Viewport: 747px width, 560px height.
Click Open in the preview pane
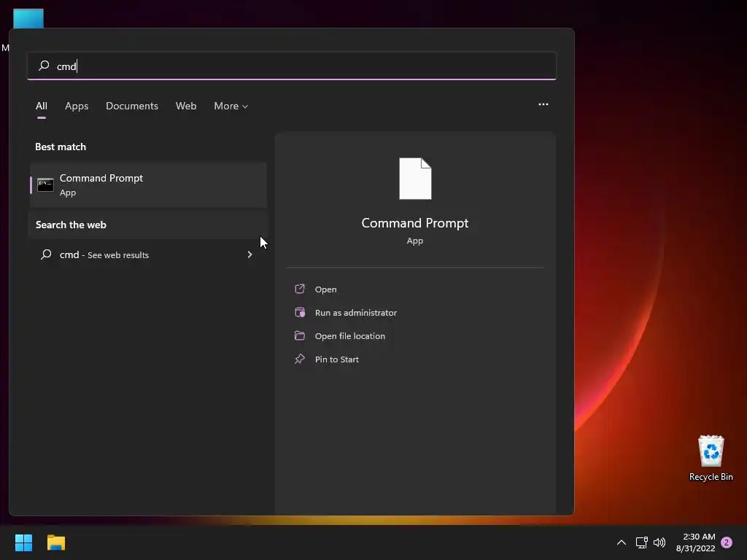[325, 289]
